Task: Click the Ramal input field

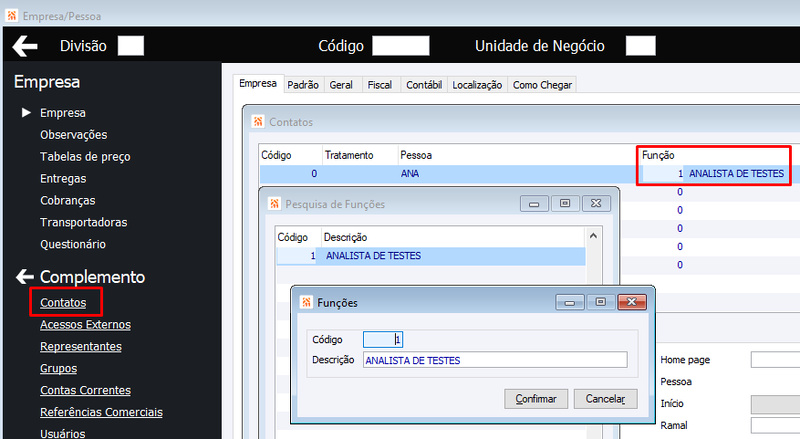Action: (x=776, y=425)
